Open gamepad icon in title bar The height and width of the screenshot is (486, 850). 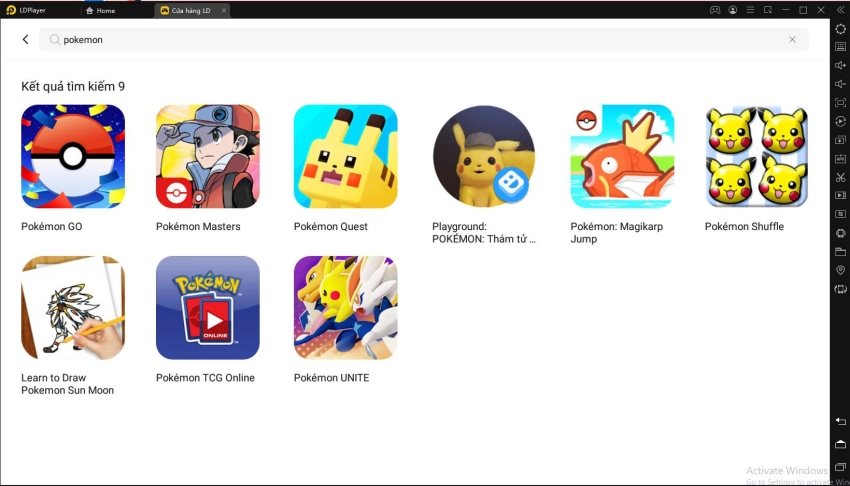(x=715, y=10)
